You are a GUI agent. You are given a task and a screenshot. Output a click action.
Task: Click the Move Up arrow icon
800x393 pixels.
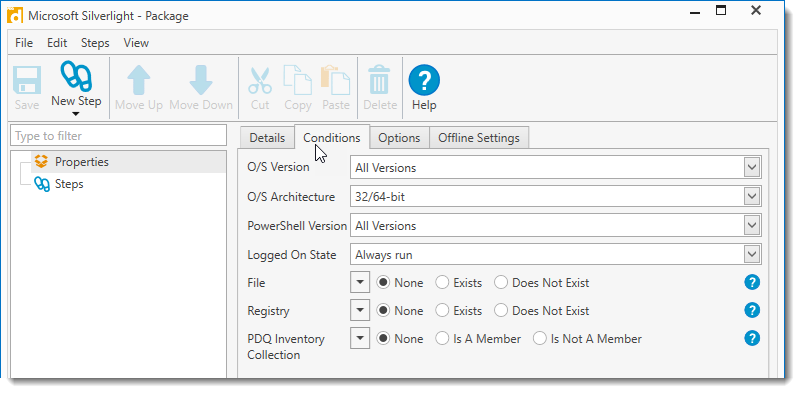[139, 80]
